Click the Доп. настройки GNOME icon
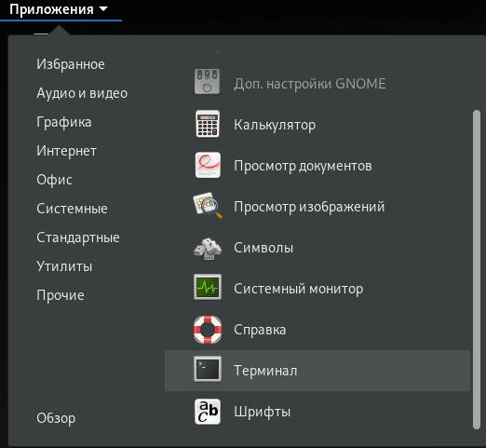Viewport: 486px width, 448px height. tap(208, 82)
